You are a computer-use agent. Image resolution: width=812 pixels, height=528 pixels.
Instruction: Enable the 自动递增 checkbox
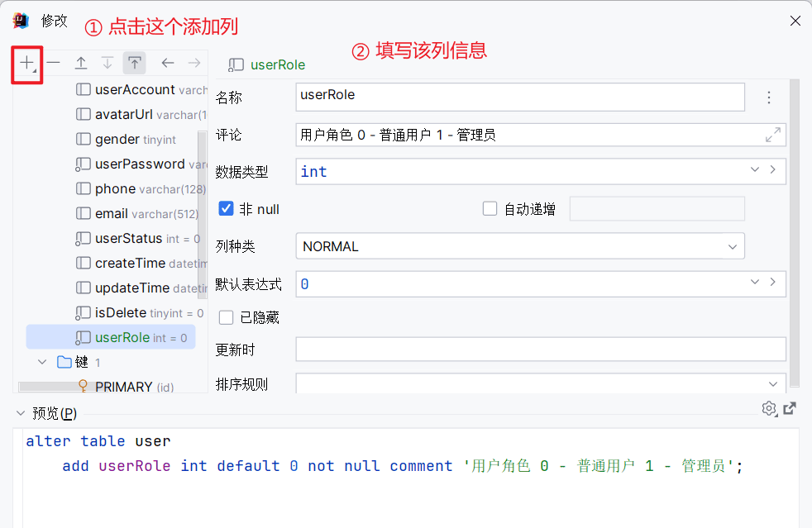[x=490, y=208]
